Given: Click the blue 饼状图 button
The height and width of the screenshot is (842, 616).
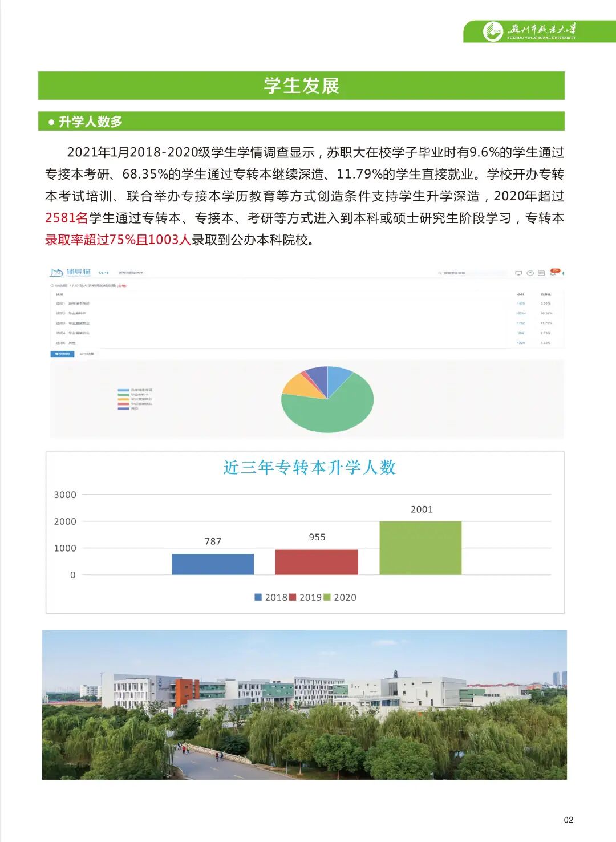Looking at the screenshot, I should tap(62, 353).
